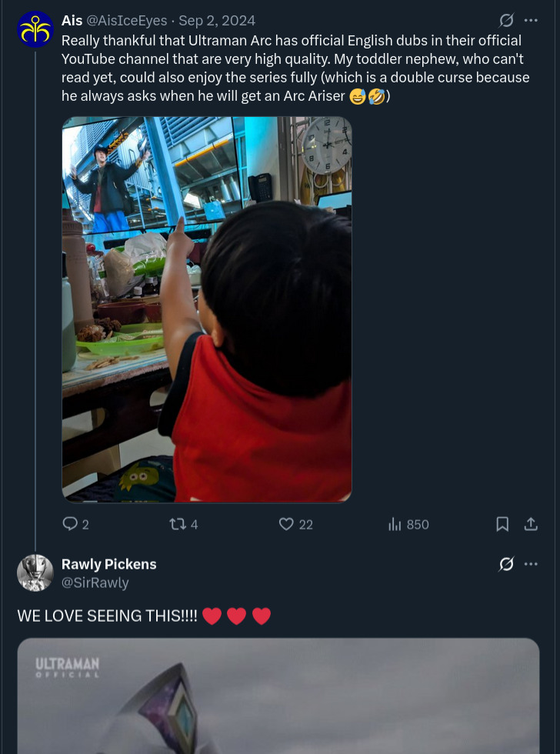This screenshot has width=560, height=754.
Task: Open Grok icon on Ais tweet
Action: [506, 21]
